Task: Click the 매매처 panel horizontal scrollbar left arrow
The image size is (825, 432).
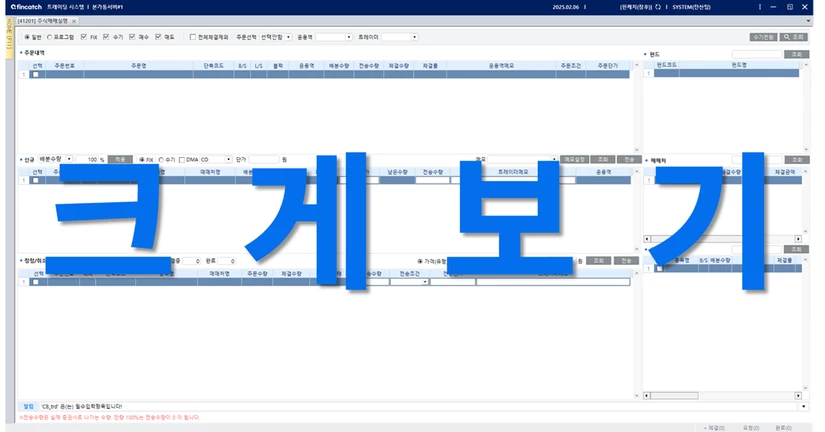Action: click(x=647, y=239)
